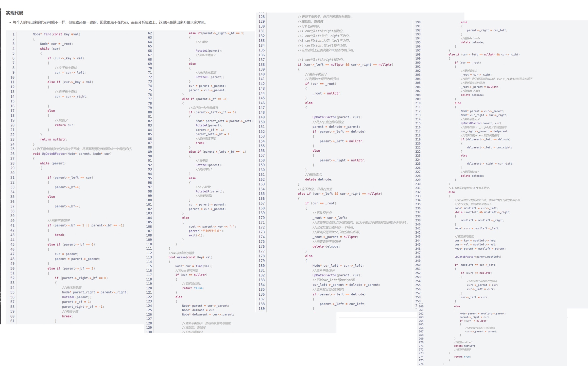Click the 'while (parent)' loop line
This screenshot has width=588, height=367.
pyautogui.click(x=53, y=163)
